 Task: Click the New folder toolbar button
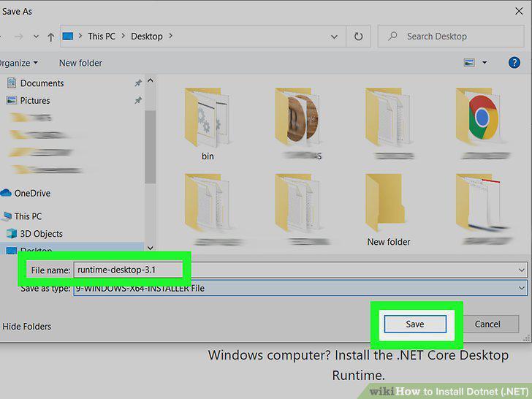pos(80,63)
